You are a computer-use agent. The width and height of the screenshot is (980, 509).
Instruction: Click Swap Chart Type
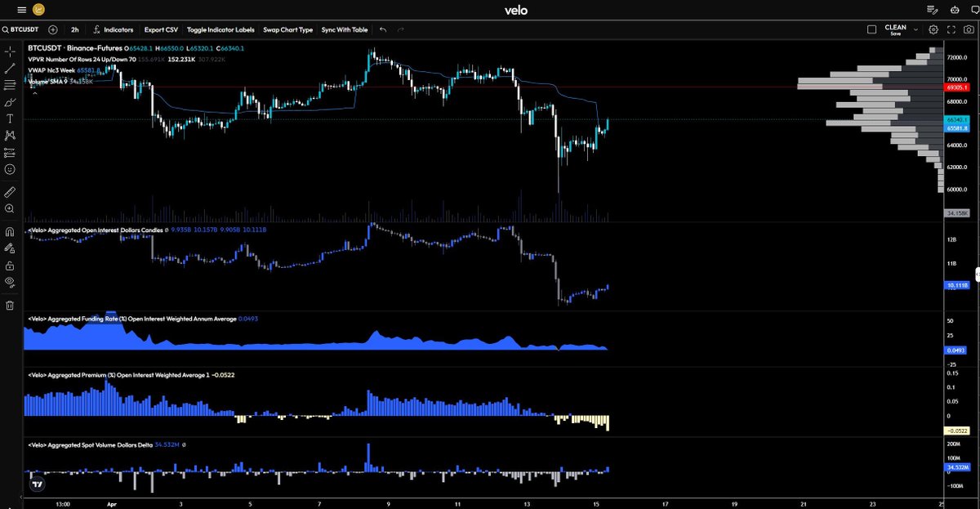[x=287, y=29]
